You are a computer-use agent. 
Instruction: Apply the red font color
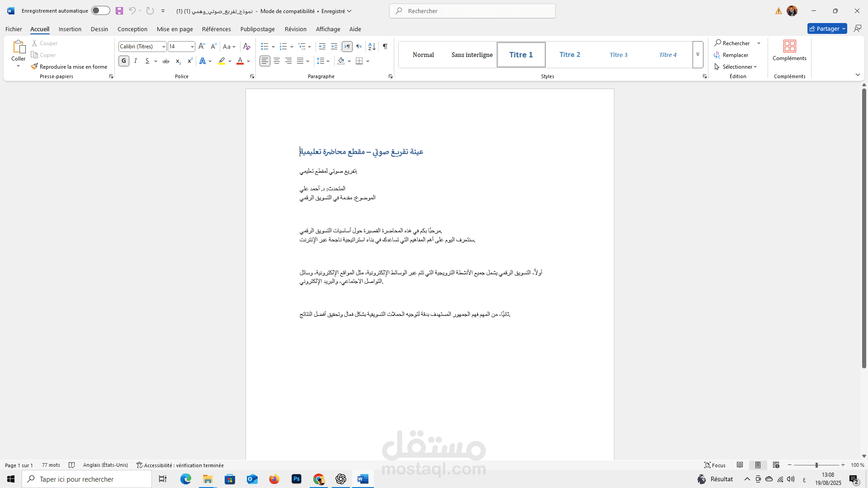tap(240, 61)
